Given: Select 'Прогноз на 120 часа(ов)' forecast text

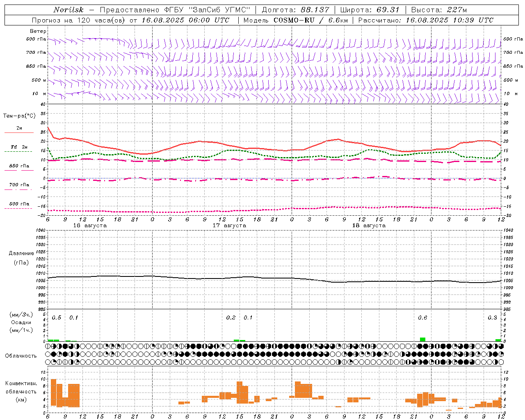Looking at the screenshot, I should point(80,20).
